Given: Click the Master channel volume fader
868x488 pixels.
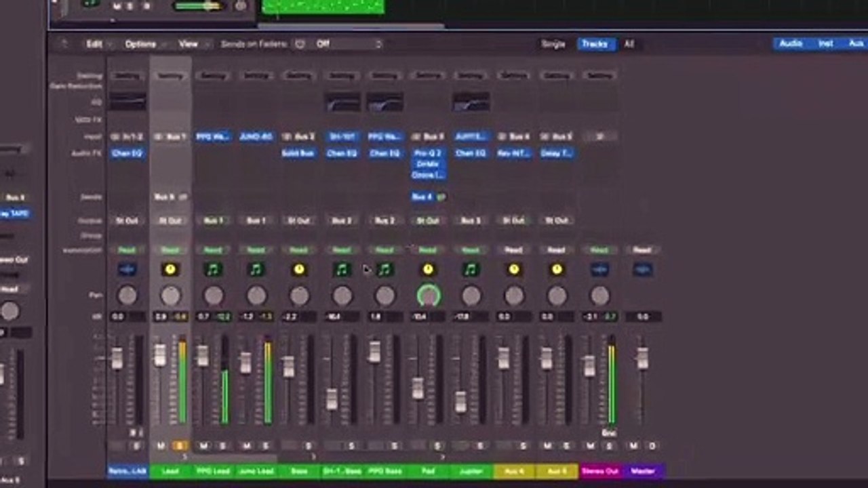Looking at the screenshot, I should [x=642, y=358].
